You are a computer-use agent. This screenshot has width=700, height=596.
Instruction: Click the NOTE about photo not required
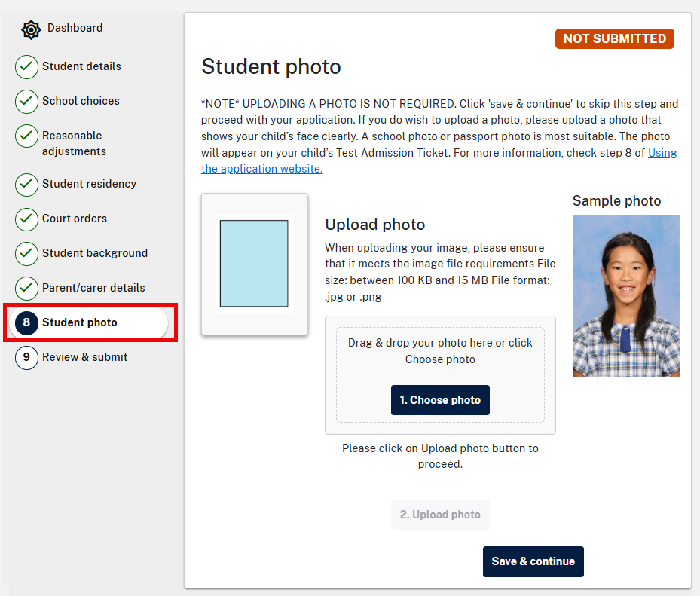440,136
